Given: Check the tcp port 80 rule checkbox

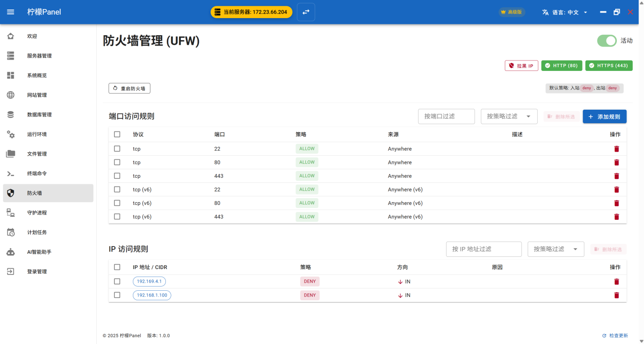Looking at the screenshot, I should point(117,162).
